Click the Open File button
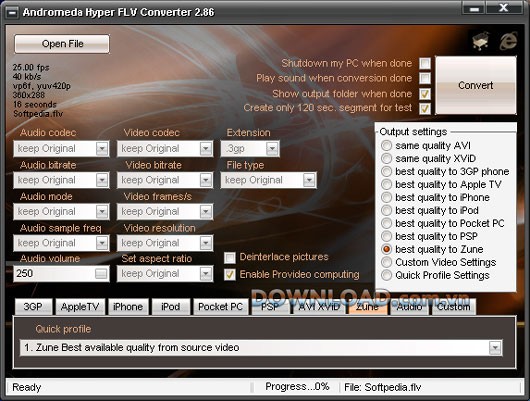Screen dimensions: 530x401 click(x=62, y=44)
